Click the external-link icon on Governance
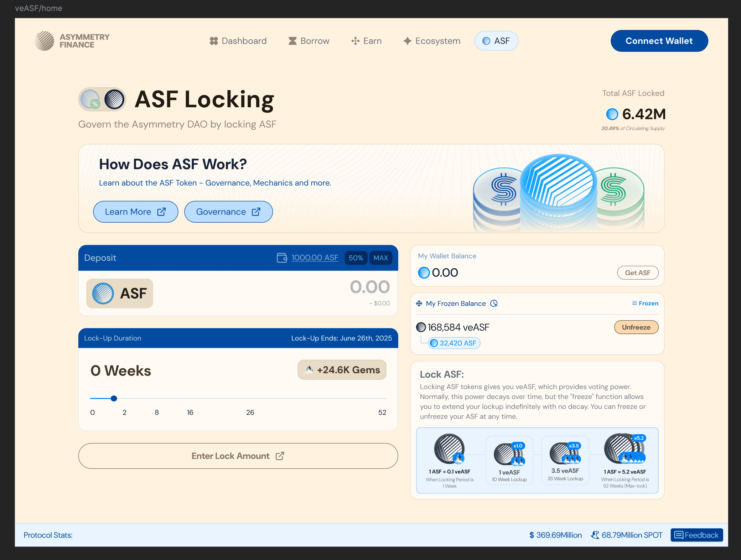This screenshot has width=741, height=560. [256, 212]
